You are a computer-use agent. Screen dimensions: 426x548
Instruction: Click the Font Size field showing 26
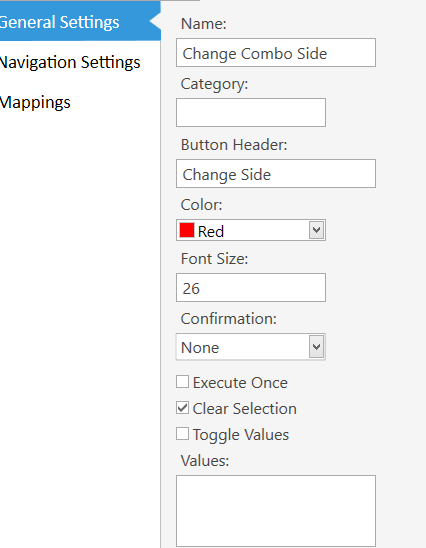coord(251,288)
